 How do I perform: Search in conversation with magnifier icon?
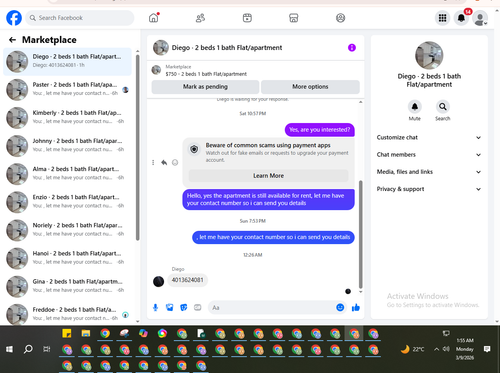tap(443, 107)
